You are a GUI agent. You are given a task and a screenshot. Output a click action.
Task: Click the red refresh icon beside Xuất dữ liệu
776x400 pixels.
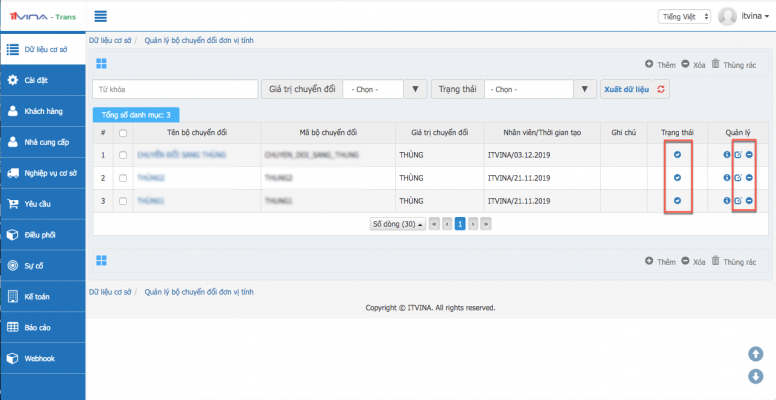pos(661,89)
